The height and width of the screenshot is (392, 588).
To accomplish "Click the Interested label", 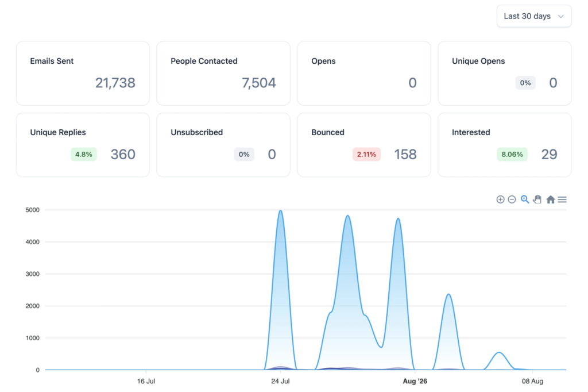I will tap(471, 132).
